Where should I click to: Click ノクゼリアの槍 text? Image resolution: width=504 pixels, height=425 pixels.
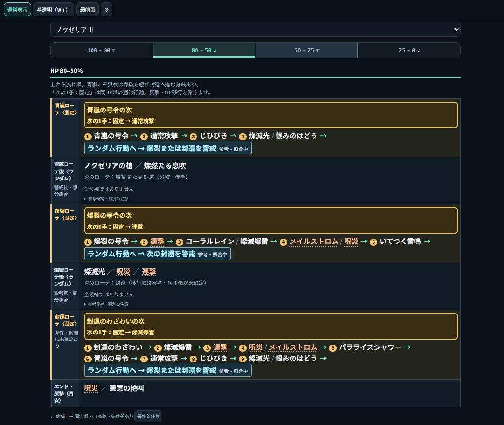point(108,165)
